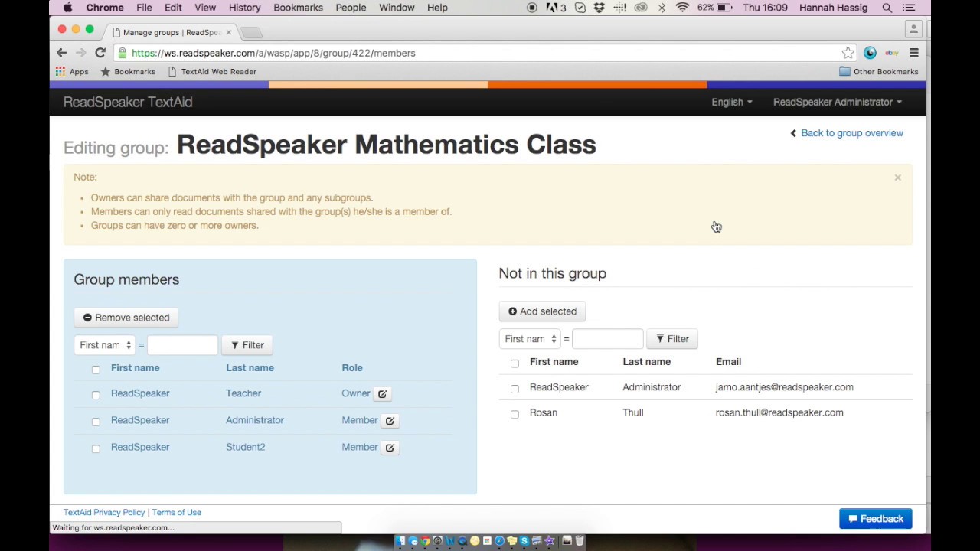Viewport: 980px width, 551px height.
Task: Edit role of ReadSpeaker Student2
Action: (x=390, y=447)
